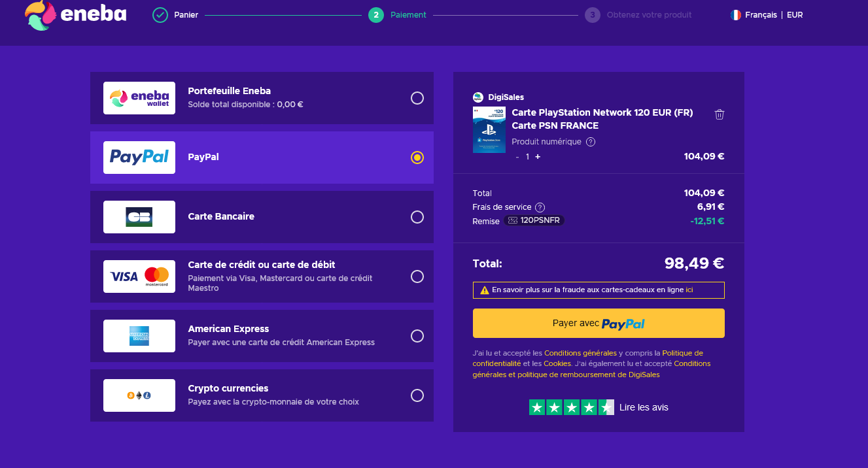Select the Portefeuille Eneba payment option
This screenshot has height=468, width=868.
(x=417, y=97)
